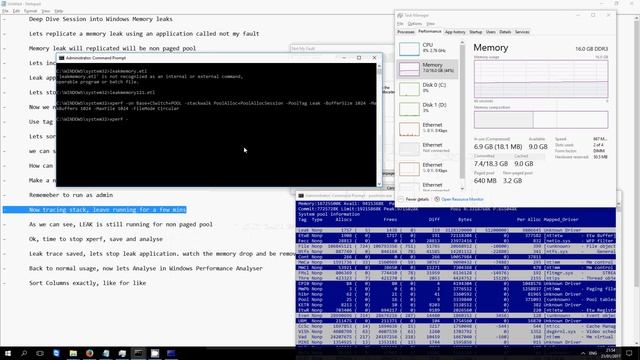Click the 'xperf -on Base+CSwitch+POOL' command line
Viewport: 640px width, 360px height.
tap(216, 106)
